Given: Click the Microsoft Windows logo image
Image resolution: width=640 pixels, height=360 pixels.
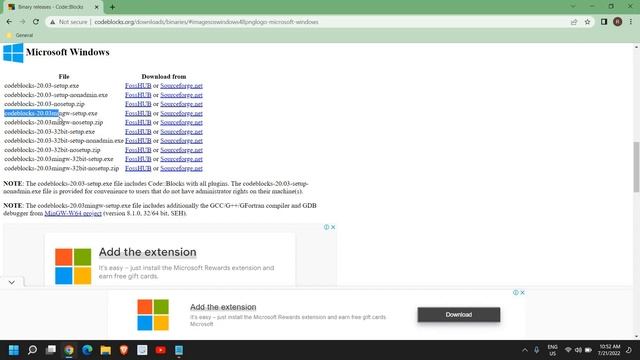Looking at the screenshot, I should coord(13,53).
